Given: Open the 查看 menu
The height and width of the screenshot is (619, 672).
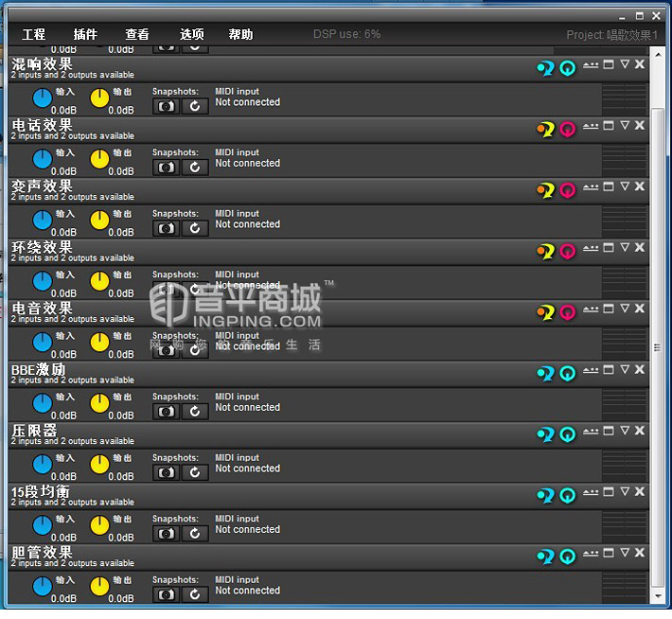Looking at the screenshot, I should click(137, 34).
